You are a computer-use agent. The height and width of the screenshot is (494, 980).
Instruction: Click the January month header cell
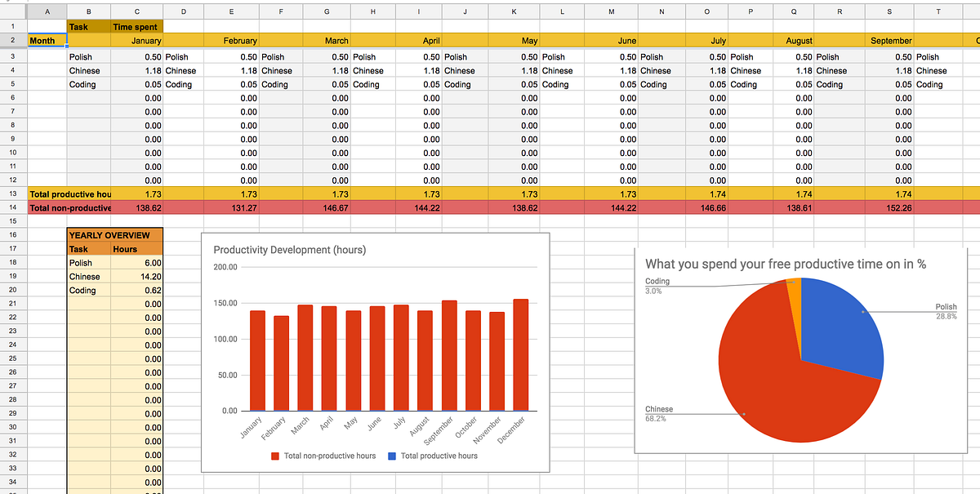point(136,39)
